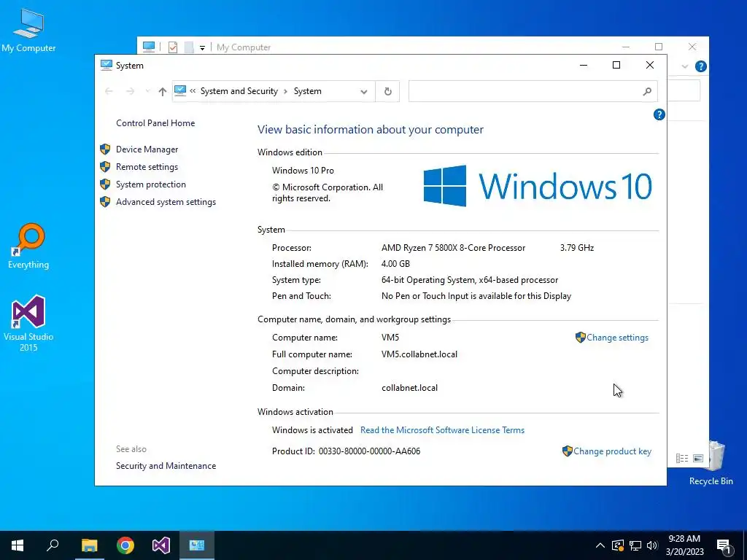Image resolution: width=747 pixels, height=560 pixels.
Task: Click shield icon beside Advanced system settings
Action: click(x=105, y=203)
